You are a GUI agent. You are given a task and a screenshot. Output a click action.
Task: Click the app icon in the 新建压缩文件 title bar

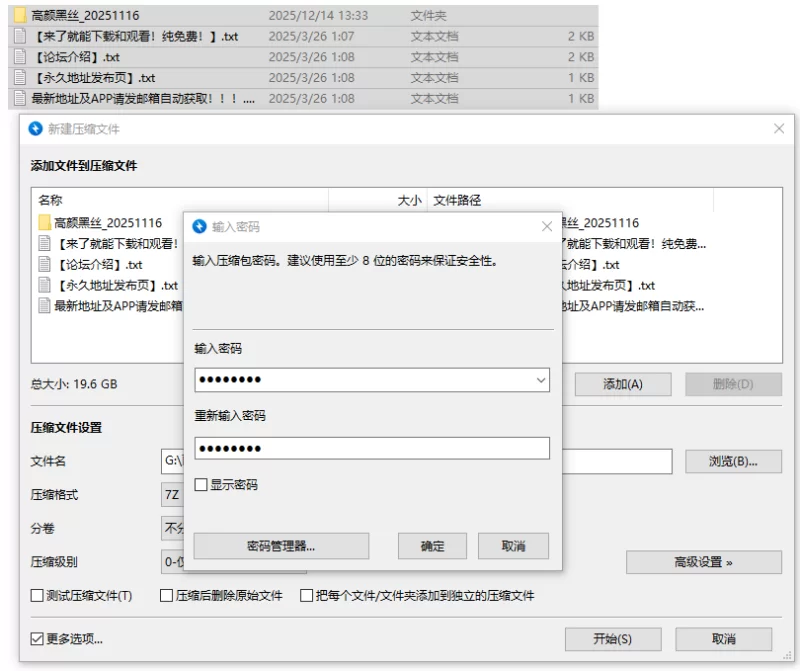(x=36, y=129)
